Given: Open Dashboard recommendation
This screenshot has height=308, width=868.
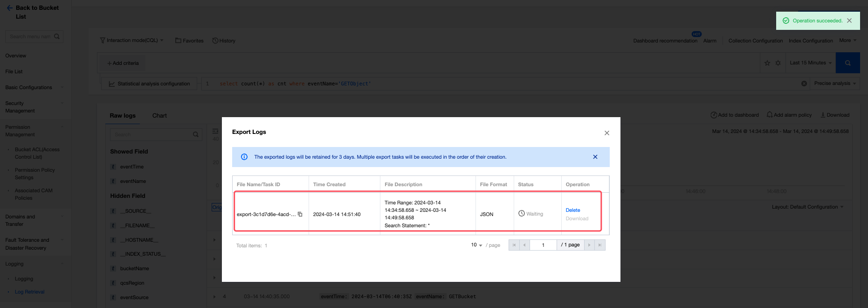Looking at the screenshot, I should pos(665,41).
